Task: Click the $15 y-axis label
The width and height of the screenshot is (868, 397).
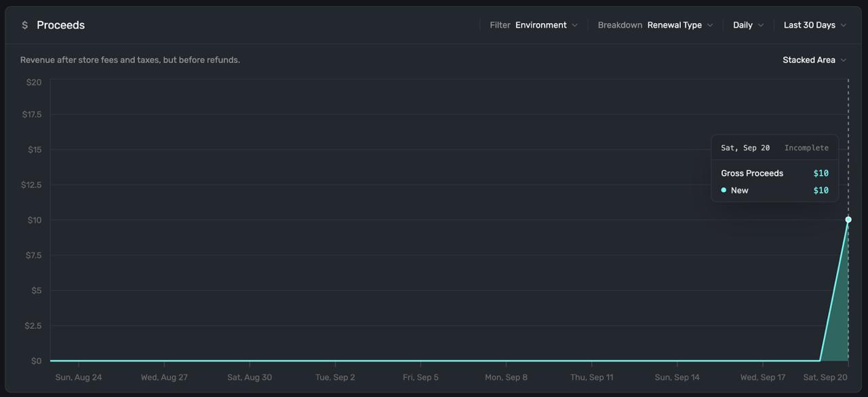Action: [x=35, y=149]
